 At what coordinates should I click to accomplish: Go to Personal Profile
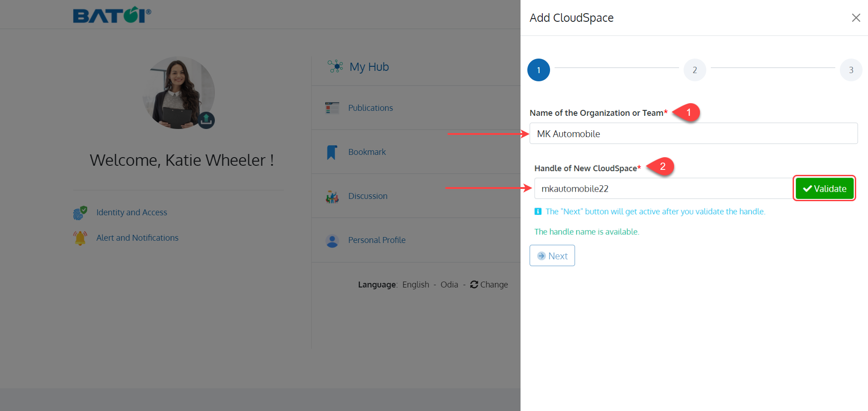(377, 240)
